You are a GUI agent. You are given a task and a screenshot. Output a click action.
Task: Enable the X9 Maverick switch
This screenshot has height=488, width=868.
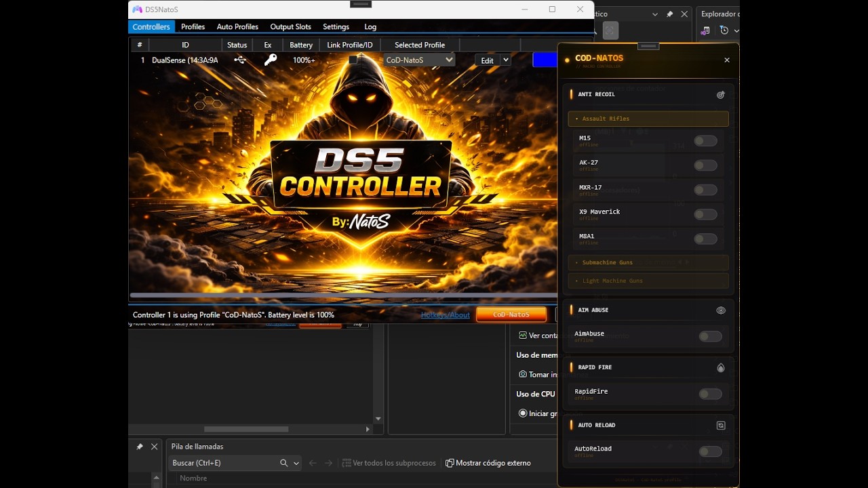(705, 214)
